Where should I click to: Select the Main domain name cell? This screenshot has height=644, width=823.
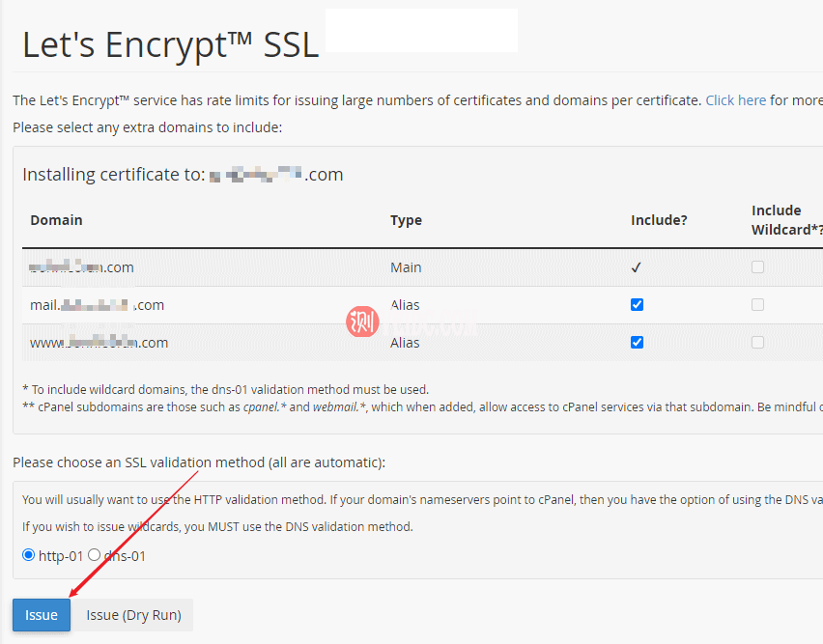pyautogui.click(x=82, y=267)
